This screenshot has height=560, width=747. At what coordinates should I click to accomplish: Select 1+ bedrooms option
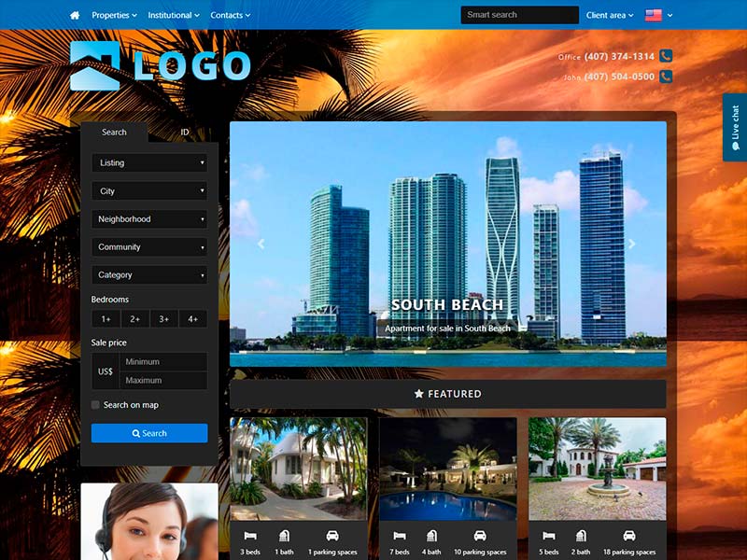pyautogui.click(x=106, y=319)
